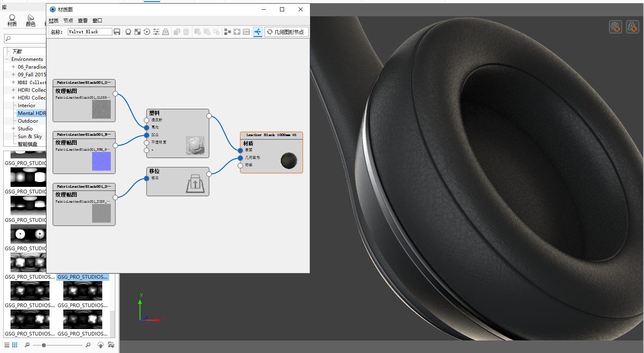Click the blue normal map texture thumbnail
The image size is (644, 353).
tap(101, 161)
